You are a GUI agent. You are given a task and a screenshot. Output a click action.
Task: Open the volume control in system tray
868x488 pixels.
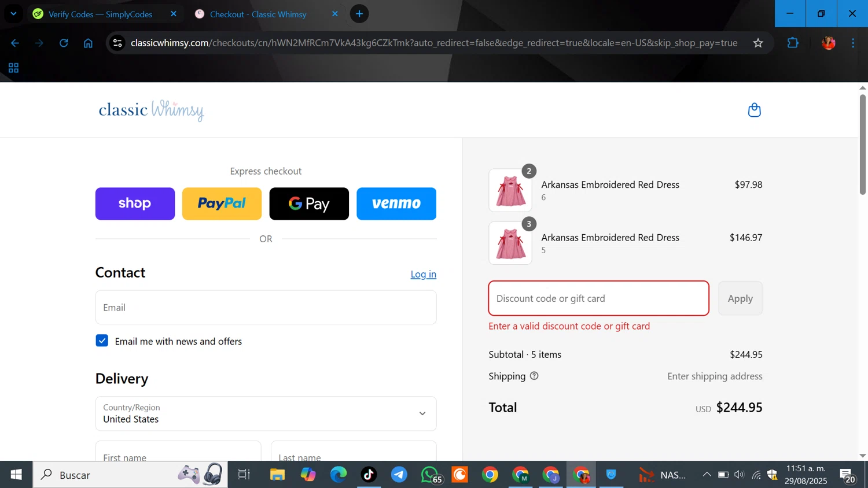pos(739,475)
